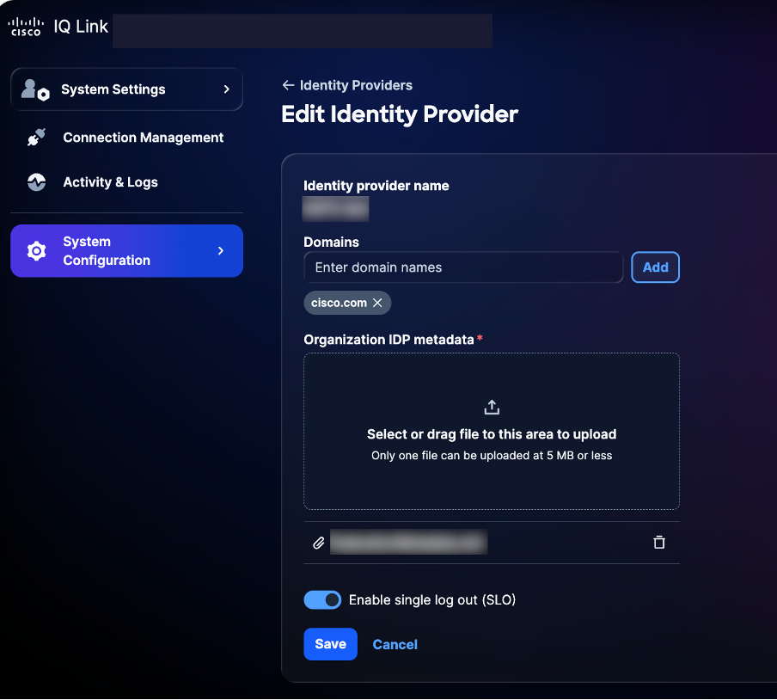
Task: Click the back arrow beside Identity Providers
Action: tap(289, 85)
